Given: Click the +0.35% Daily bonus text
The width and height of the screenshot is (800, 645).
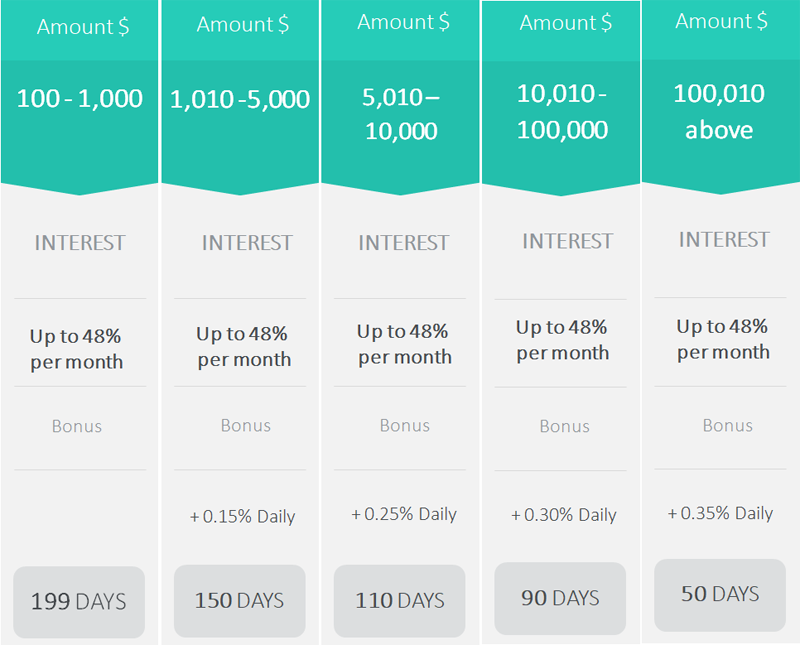Looking at the screenshot, I should click(x=720, y=513).
